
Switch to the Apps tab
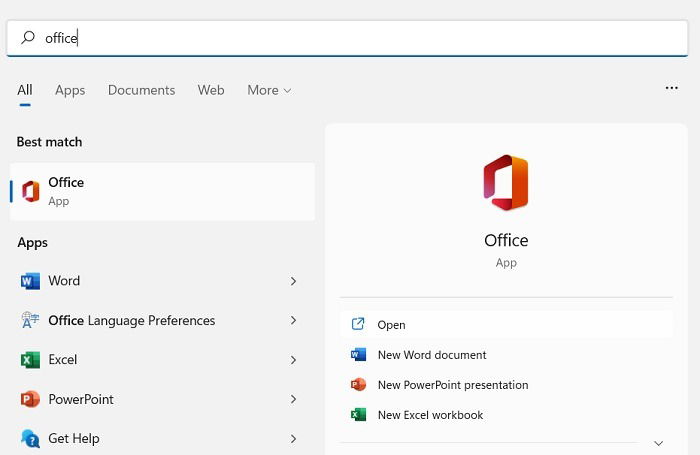pos(70,90)
